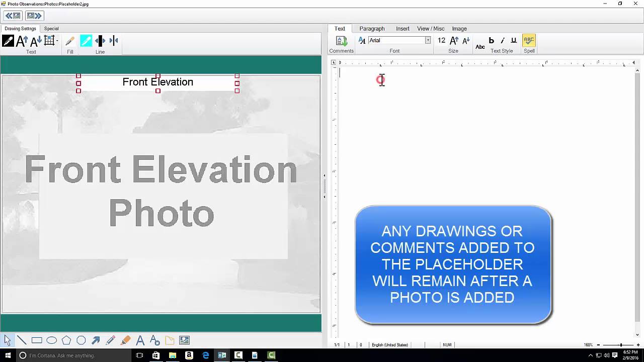Open the Abc text style options
The width and height of the screenshot is (644, 362).
[480, 47]
